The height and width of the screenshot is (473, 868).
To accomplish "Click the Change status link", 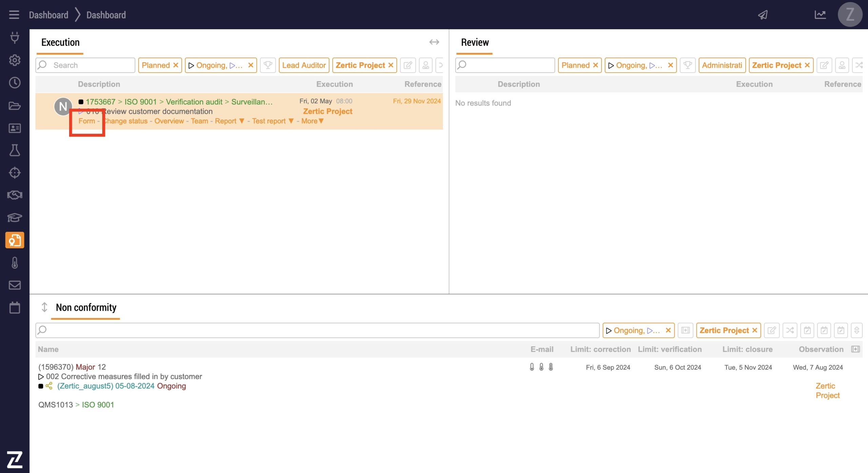I will [x=125, y=121].
